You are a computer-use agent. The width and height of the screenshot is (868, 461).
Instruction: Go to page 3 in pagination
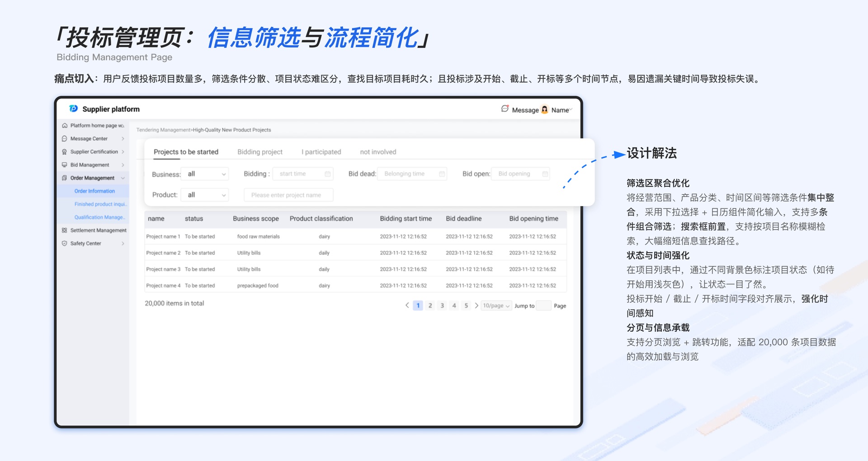click(x=442, y=306)
